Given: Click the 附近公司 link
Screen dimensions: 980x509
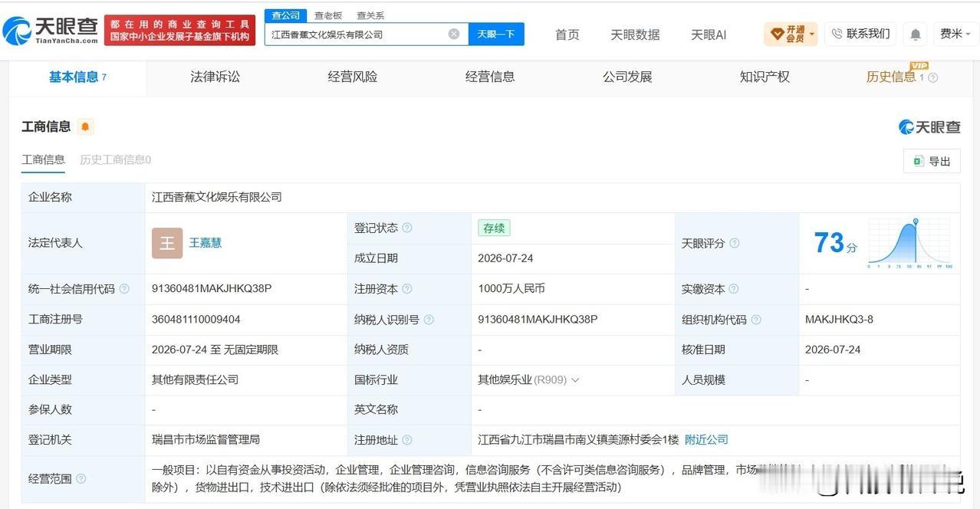Looking at the screenshot, I should [706, 440].
